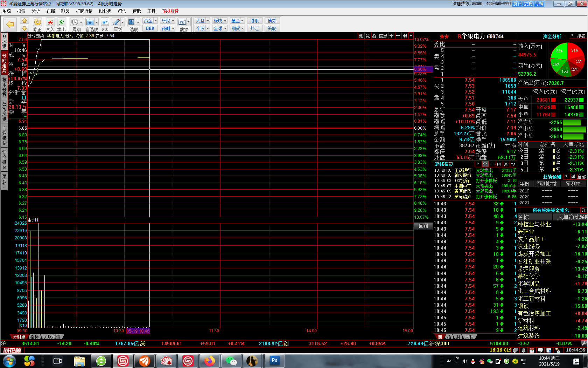Toggle the 表 button in 短线精灵 panel

click(506, 164)
